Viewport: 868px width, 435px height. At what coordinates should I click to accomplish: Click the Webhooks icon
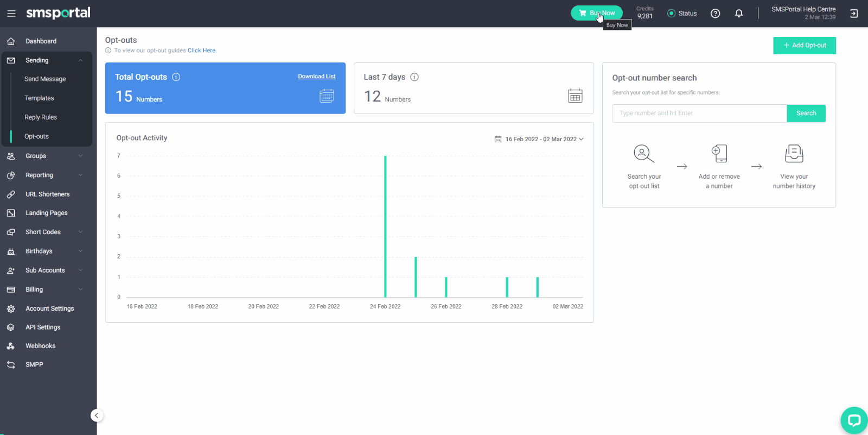(11, 346)
